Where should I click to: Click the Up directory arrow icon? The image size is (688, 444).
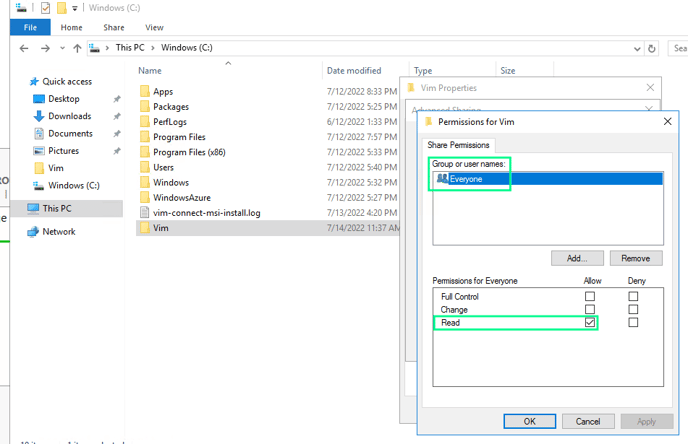coord(78,48)
